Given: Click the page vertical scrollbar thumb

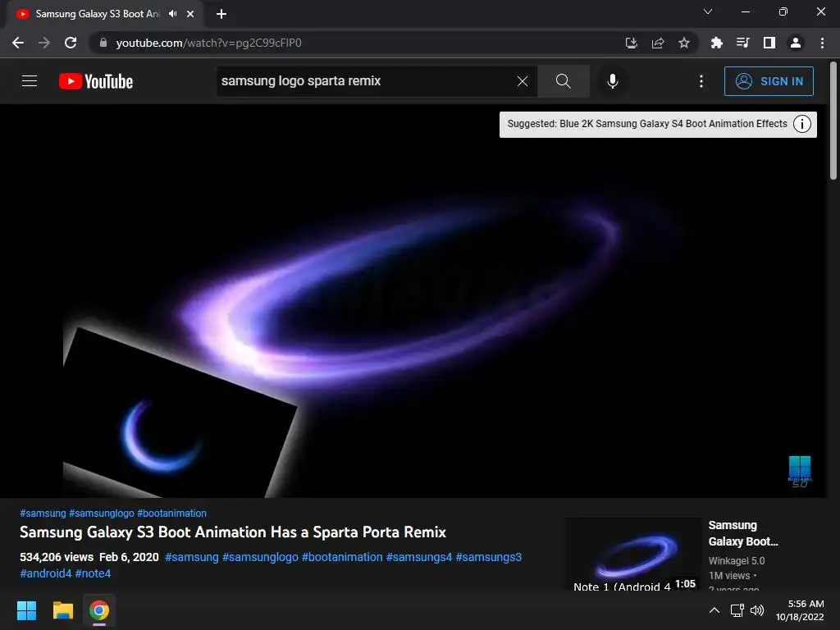Looking at the screenshot, I should coord(833,121).
